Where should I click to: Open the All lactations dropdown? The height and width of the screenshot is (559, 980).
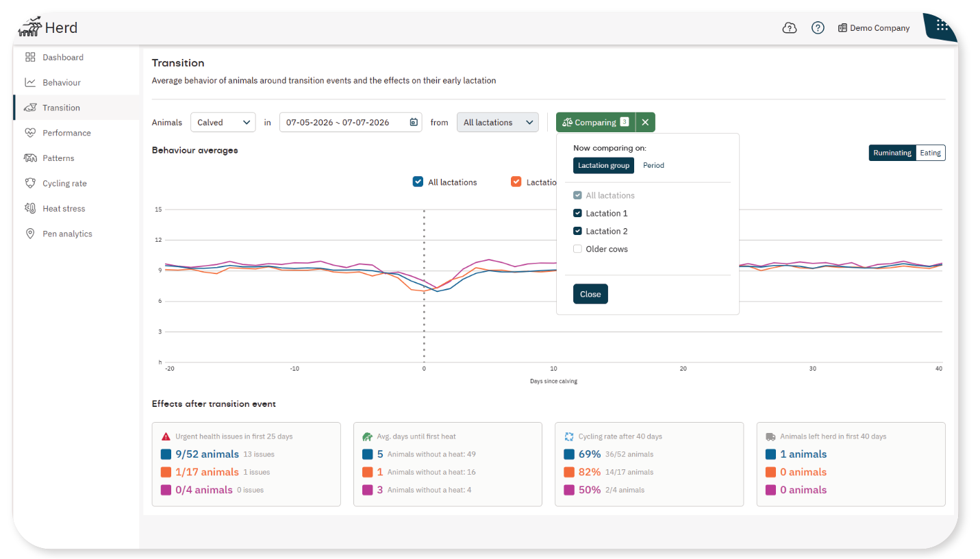coord(498,123)
